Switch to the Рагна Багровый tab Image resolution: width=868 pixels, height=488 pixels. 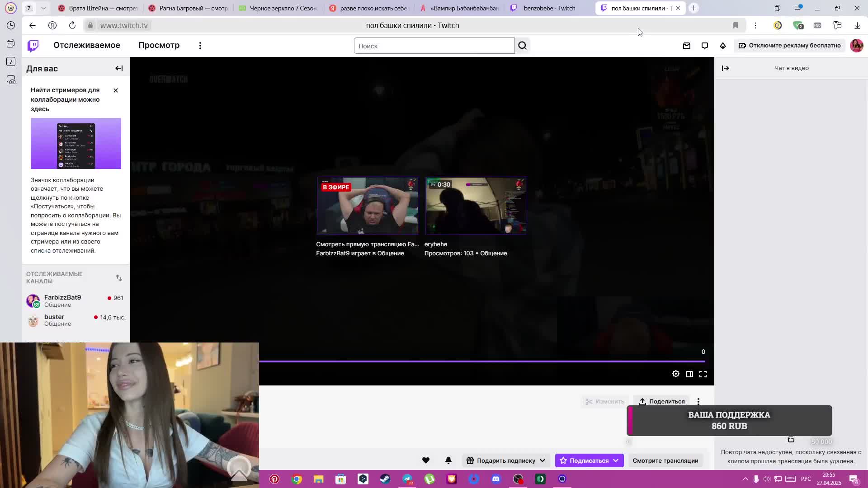pyautogui.click(x=188, y=8)
